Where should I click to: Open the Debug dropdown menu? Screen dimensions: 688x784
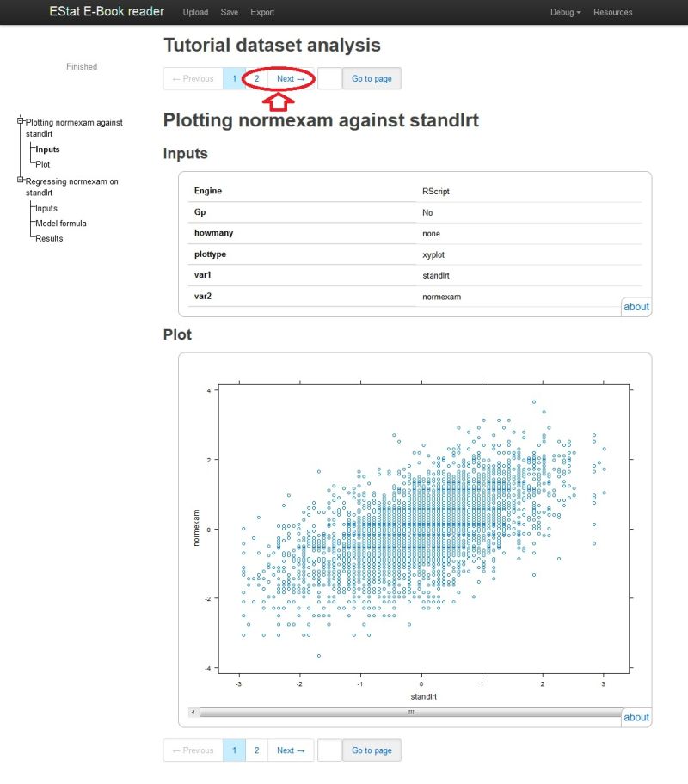tap(565, 12)
